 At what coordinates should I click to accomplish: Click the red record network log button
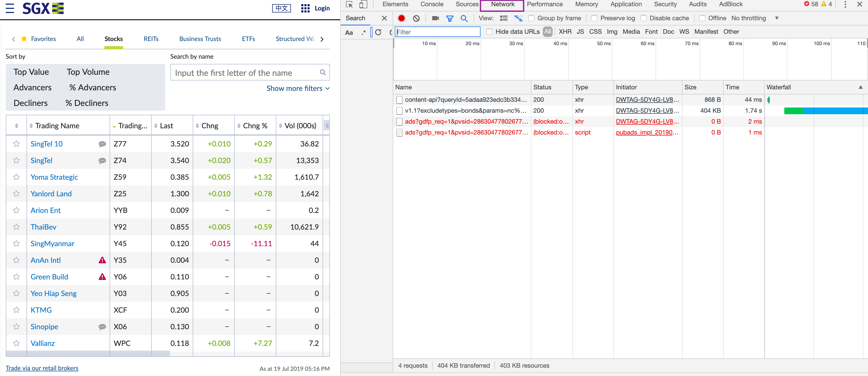[x=401, y=18]
